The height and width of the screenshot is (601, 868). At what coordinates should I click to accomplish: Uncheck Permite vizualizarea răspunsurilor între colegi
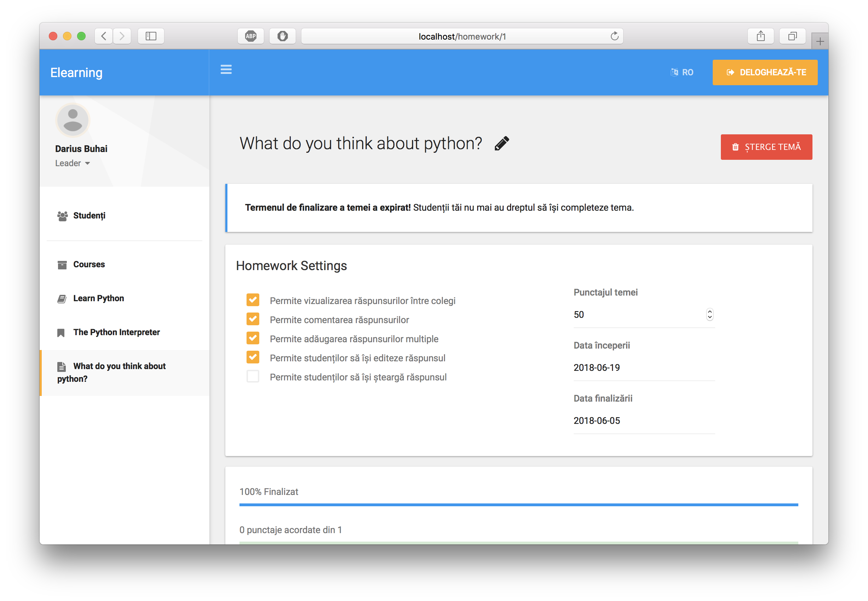[x=253, y=300]
